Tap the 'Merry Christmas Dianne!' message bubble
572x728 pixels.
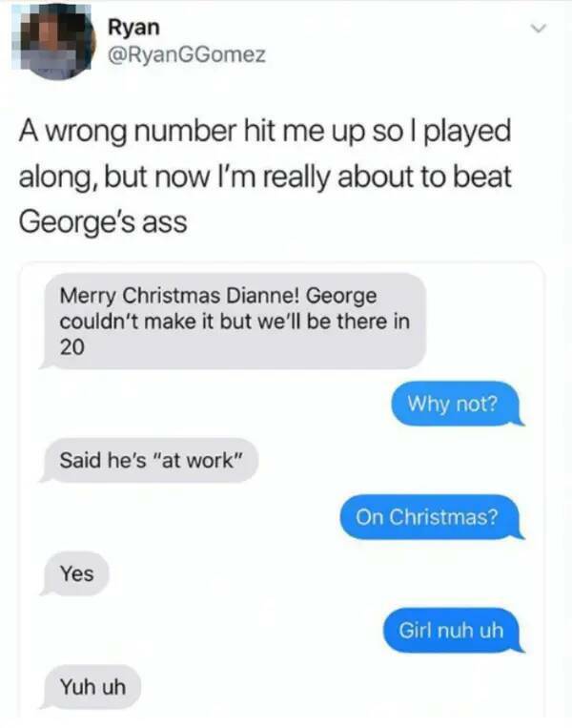click(x=234, y=322)
